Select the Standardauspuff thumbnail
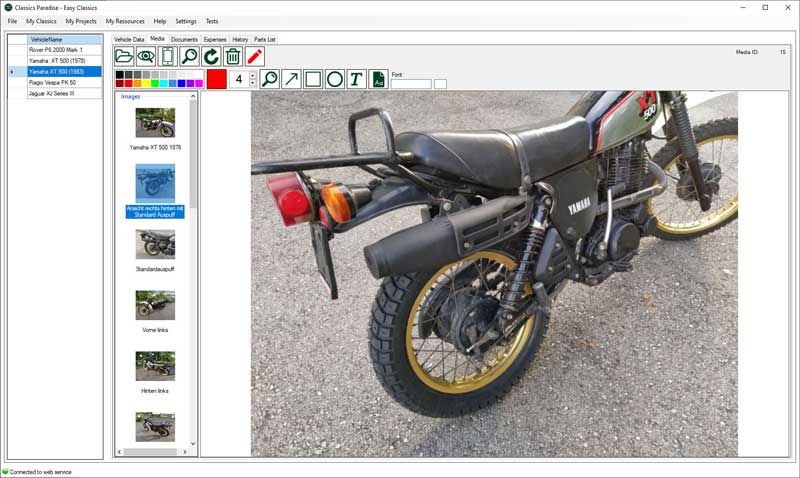Screen dimensions: 800x478 coord(155,244)
